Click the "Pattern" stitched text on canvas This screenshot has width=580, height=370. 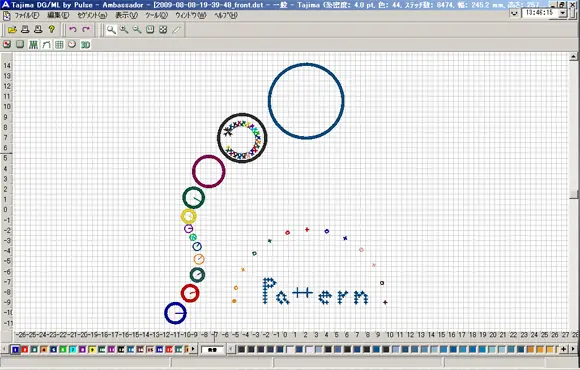(316, 291)
